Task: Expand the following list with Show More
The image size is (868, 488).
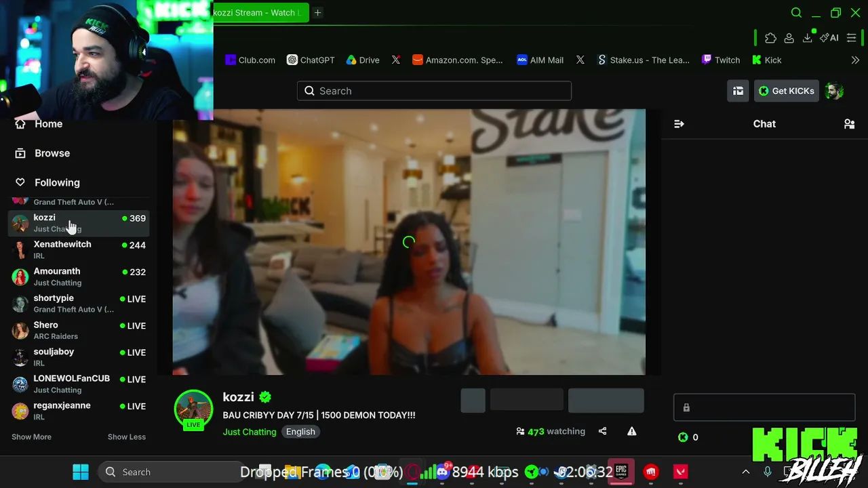Action: coord(31,436)
